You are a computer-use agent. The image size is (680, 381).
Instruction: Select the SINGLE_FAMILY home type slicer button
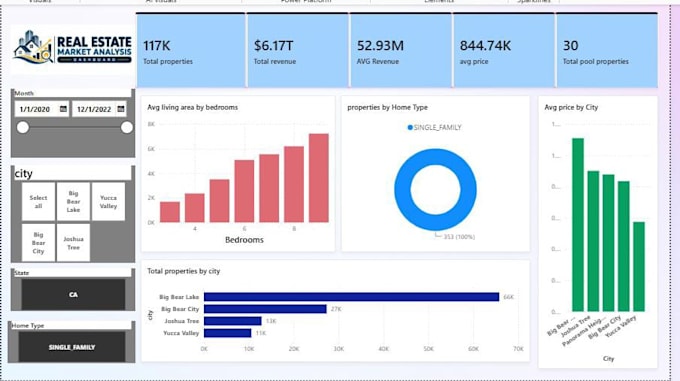tap(72, 347)
